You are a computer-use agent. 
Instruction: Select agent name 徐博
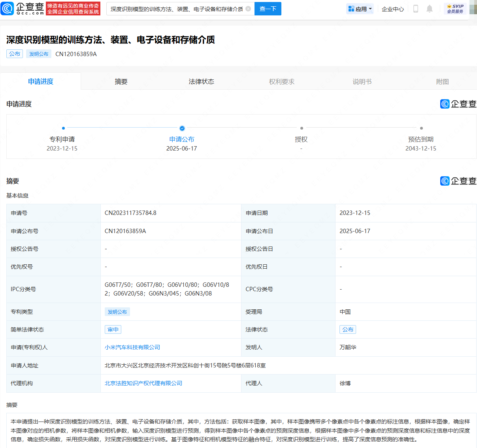pyautogui.click(x=345, y=383)
